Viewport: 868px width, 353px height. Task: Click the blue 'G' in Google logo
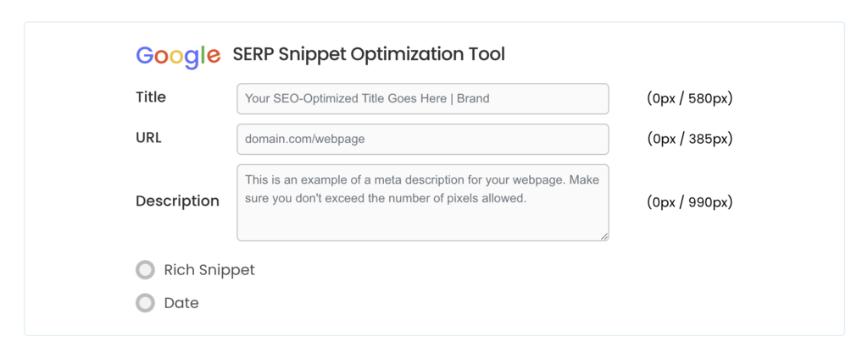(146, 55)
